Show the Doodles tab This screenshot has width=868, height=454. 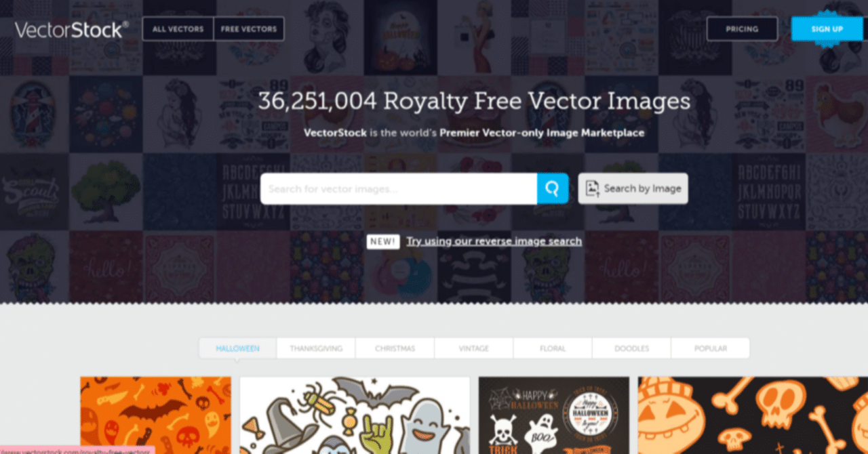click(x=631, y=348)
